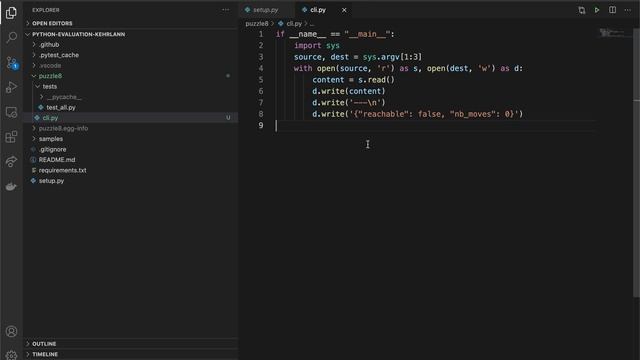The image size is (640, 360).
Task: Open the Live Share icon in activity bar
Action: (11, 162)
